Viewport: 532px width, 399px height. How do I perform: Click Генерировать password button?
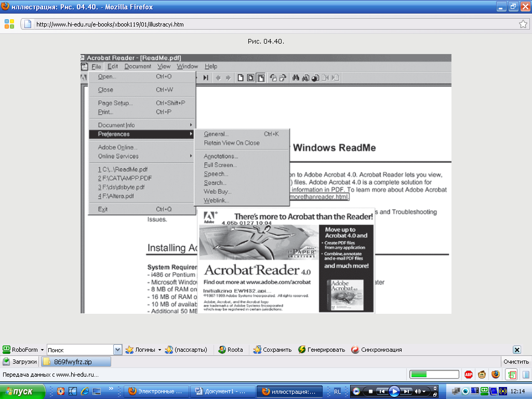pyautogui.click(x=322, y=350)
